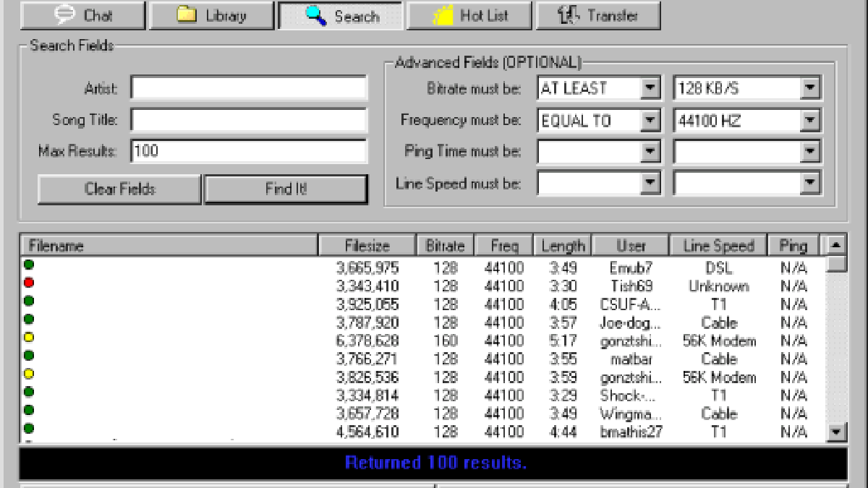Sort results by User column header
This screenshot has width=868, height=488.
pos(631,245)
